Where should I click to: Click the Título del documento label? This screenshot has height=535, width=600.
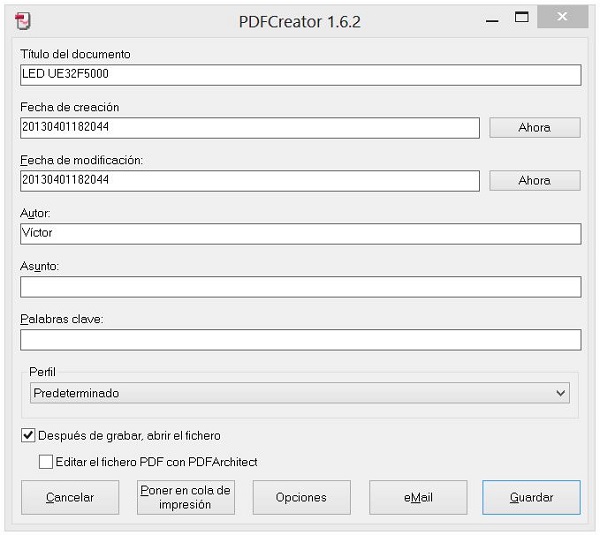[x=75, y=54]
